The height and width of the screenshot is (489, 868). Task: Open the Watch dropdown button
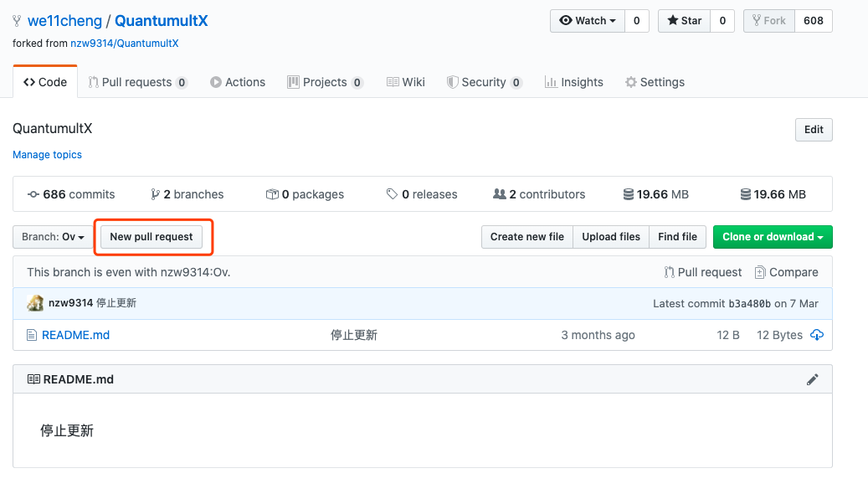click(588, 20)
